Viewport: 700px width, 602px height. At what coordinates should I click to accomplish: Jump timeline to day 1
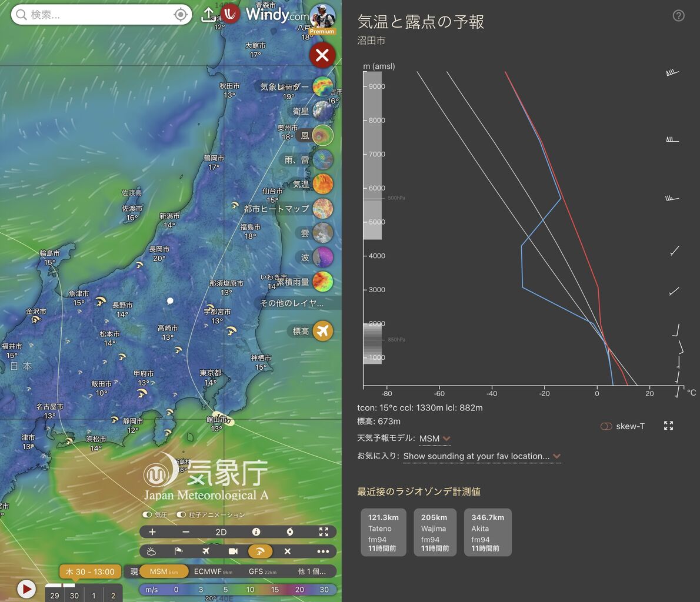(x=94, y=596)
